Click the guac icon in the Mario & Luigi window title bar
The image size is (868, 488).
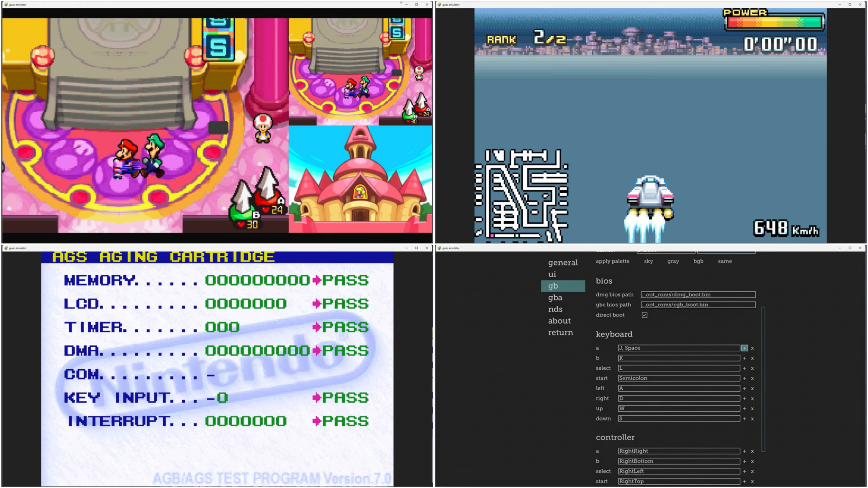click(x=6, y=4)
